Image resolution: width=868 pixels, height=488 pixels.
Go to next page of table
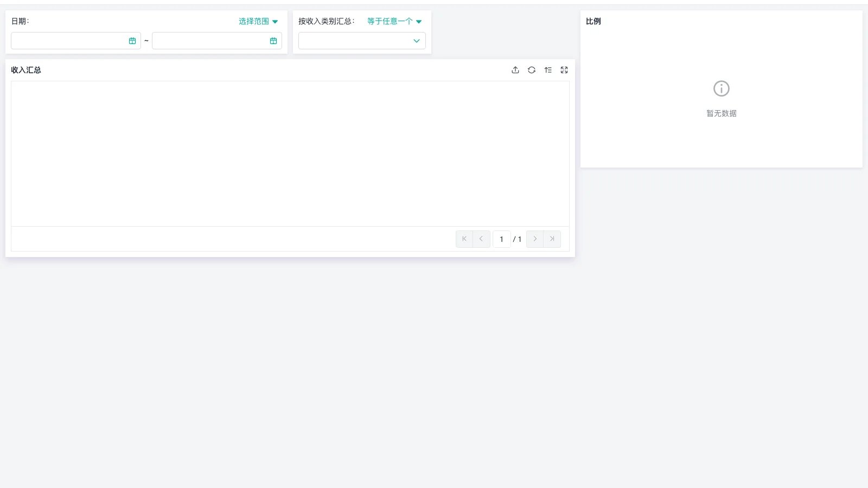(535, 239)
